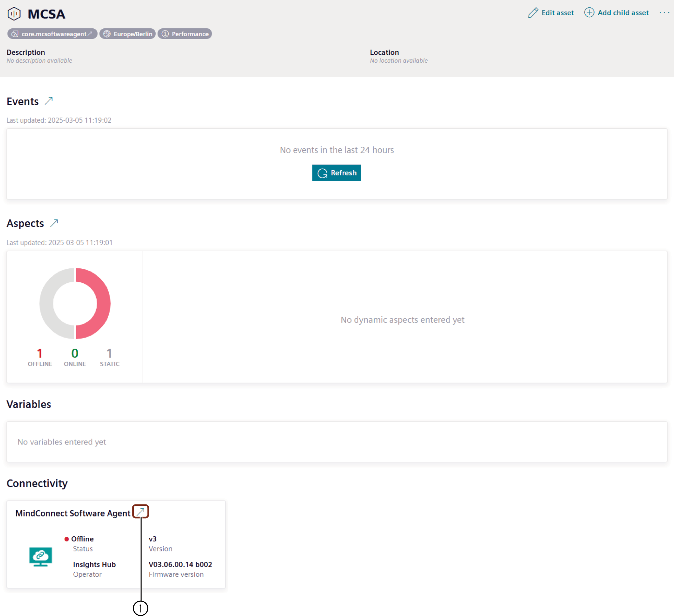
Task: Click the pencil icon beside Edit asset
Action: (x=533, y=13)
